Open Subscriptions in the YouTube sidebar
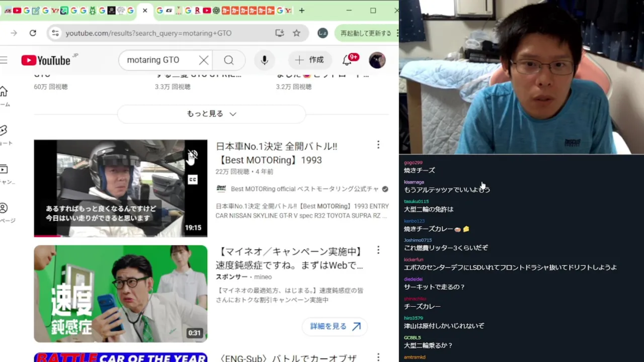The height and width of the screenshot is (362, 644). click(x=4, y=169)
